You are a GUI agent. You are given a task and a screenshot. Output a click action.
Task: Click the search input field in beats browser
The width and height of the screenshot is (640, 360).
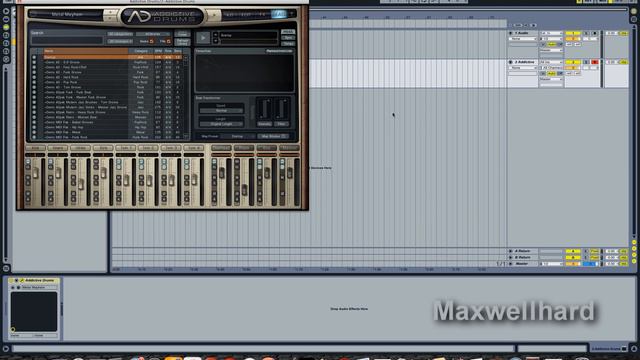point(67,40)
